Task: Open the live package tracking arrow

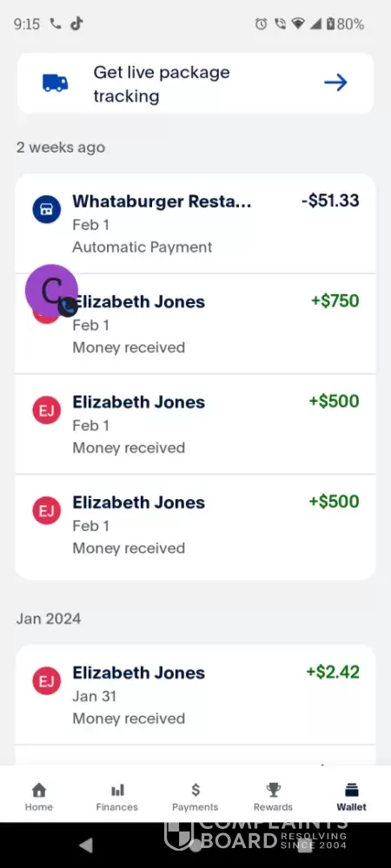Action: 335,83
